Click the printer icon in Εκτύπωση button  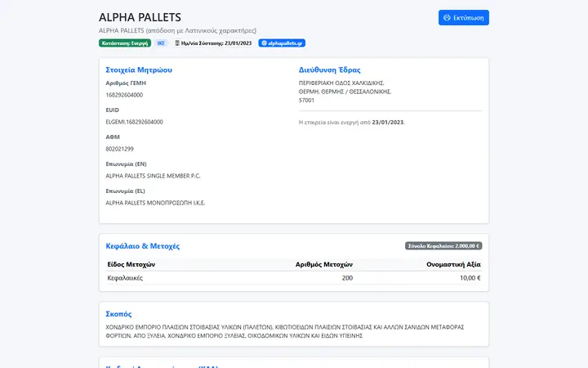tap(447, 18)
